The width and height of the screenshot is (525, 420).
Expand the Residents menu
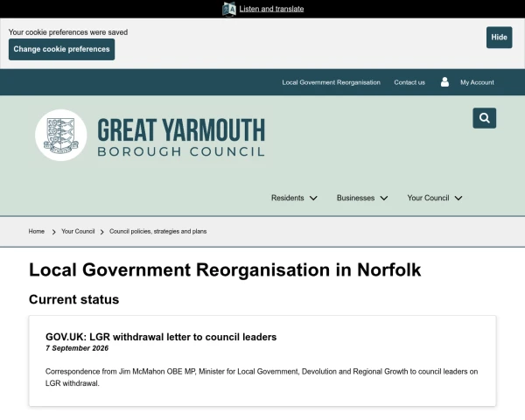[x=294, y=198]
